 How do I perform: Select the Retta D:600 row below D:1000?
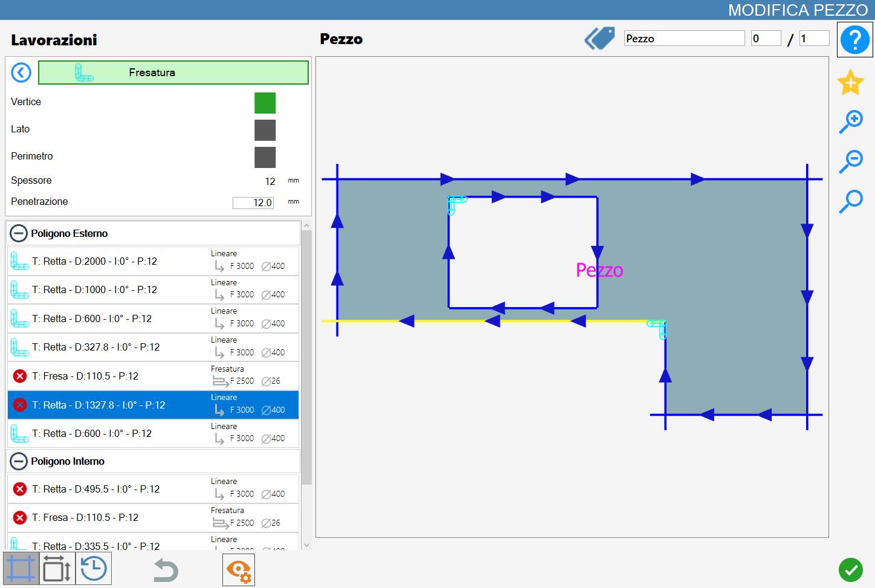click(153, 318)
